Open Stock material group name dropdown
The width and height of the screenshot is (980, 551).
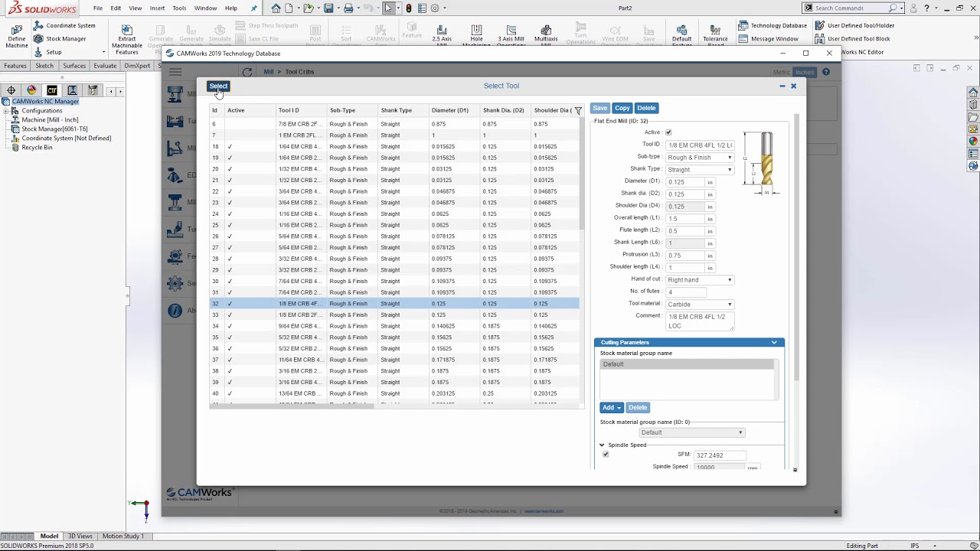(692, 432)
